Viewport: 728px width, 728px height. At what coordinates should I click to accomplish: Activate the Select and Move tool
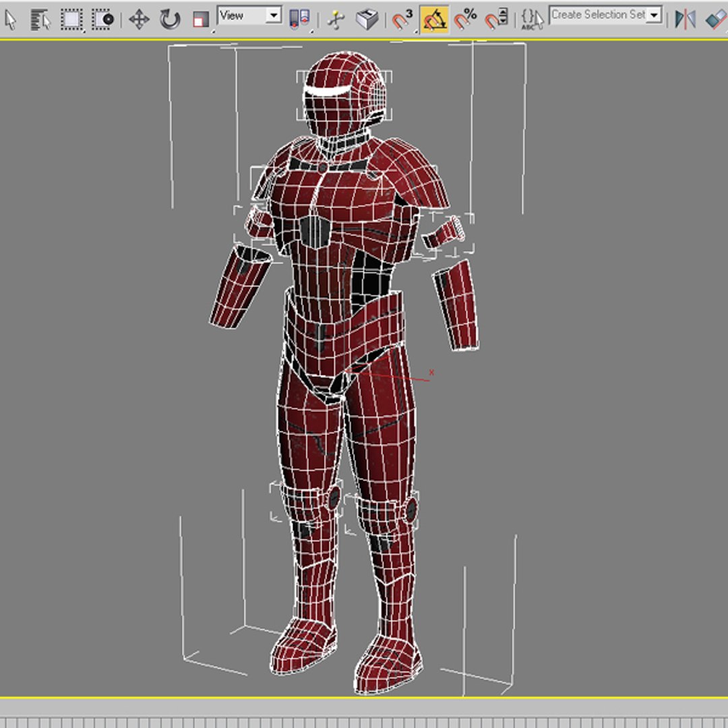139,20
